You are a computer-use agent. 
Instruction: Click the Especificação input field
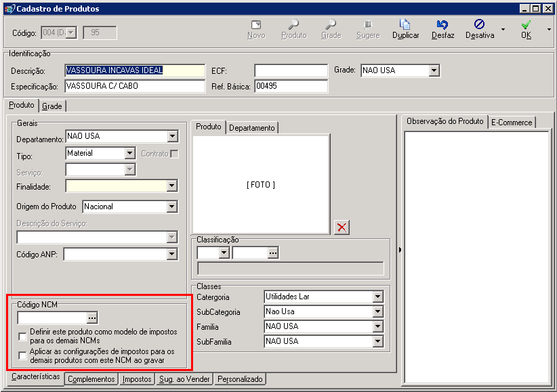[x=135, y=86]
